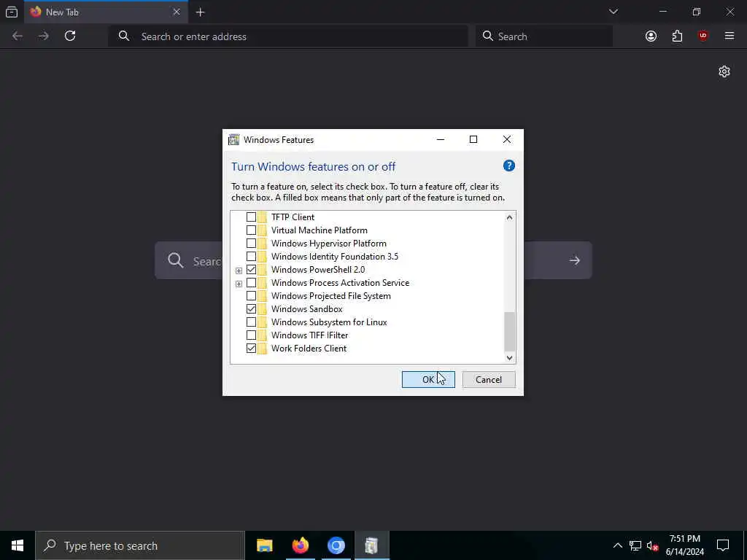This screenshot has width=747, height=560.
Task: Open the Firefox extensions puzzle icon
Action: point(677,36)
